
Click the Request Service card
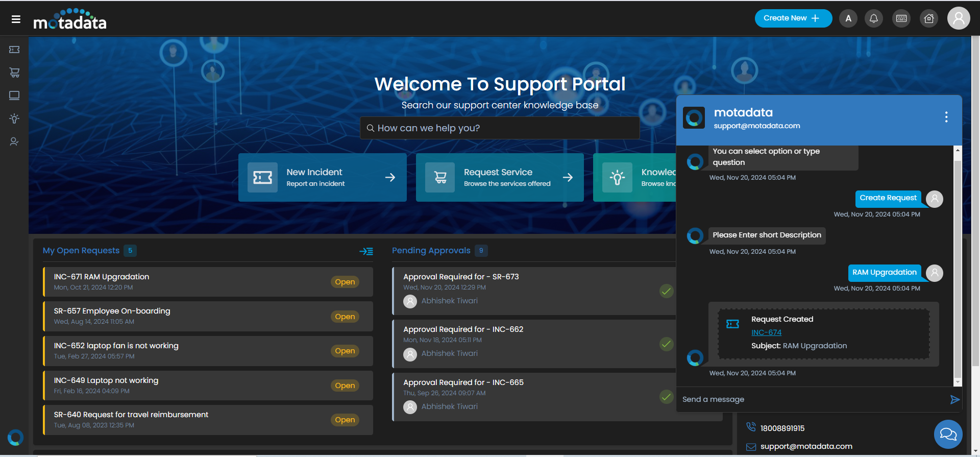(500, 177)
